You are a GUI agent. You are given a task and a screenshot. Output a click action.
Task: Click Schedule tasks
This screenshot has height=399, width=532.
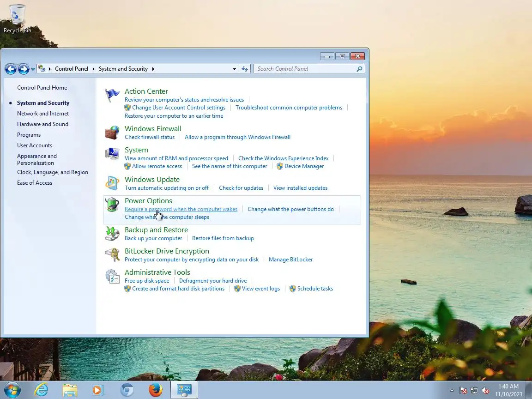(315, 289)
